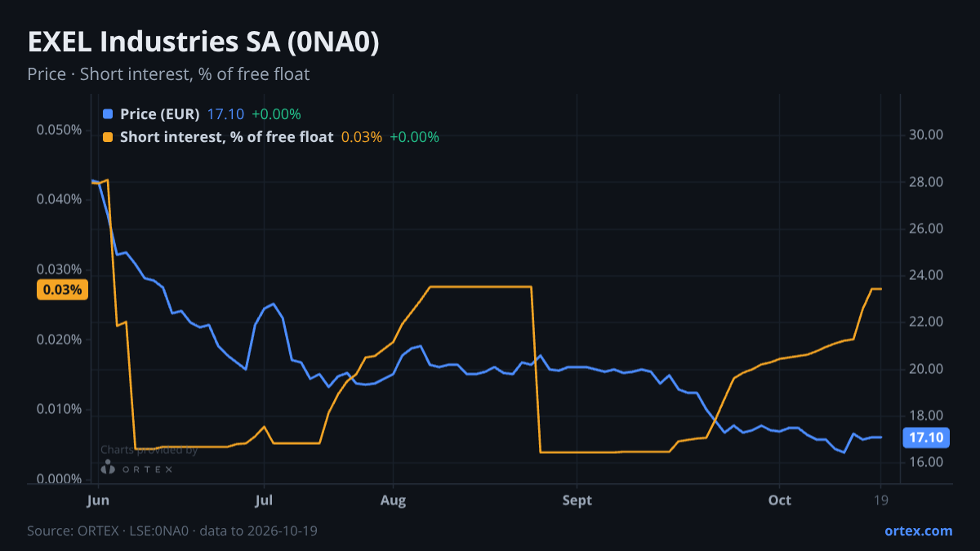980x551 pixels.
Task: Click the Source: ORTEX footer text
Action: (172, 531)
